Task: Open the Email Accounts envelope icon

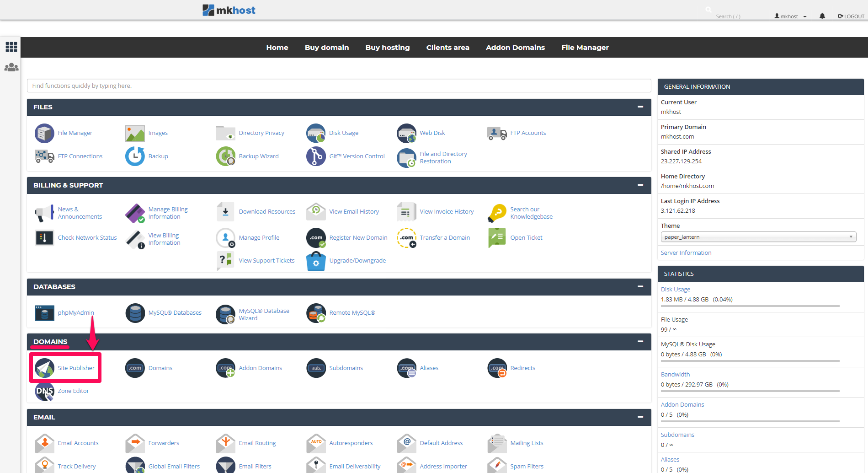Action: [44, 443]
